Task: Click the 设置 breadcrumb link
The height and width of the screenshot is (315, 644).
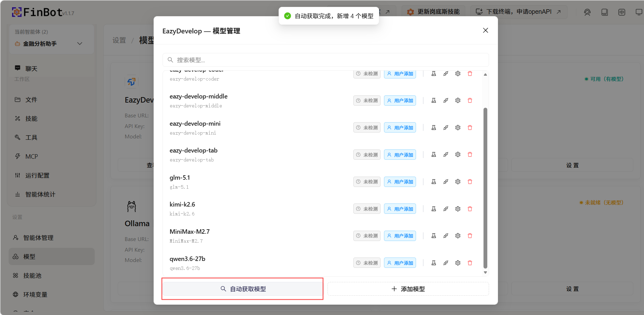Action: (119, 40)
